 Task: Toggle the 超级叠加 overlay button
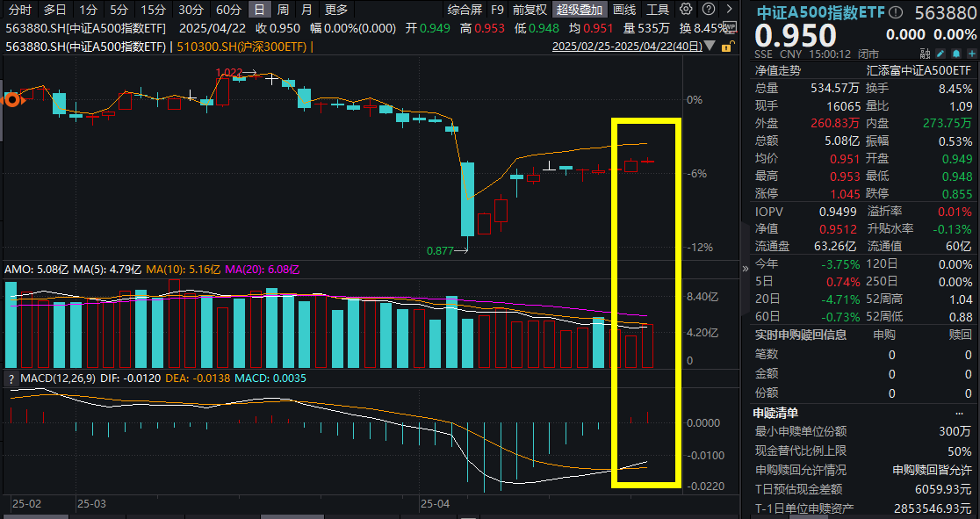click(x=579, y=10)
